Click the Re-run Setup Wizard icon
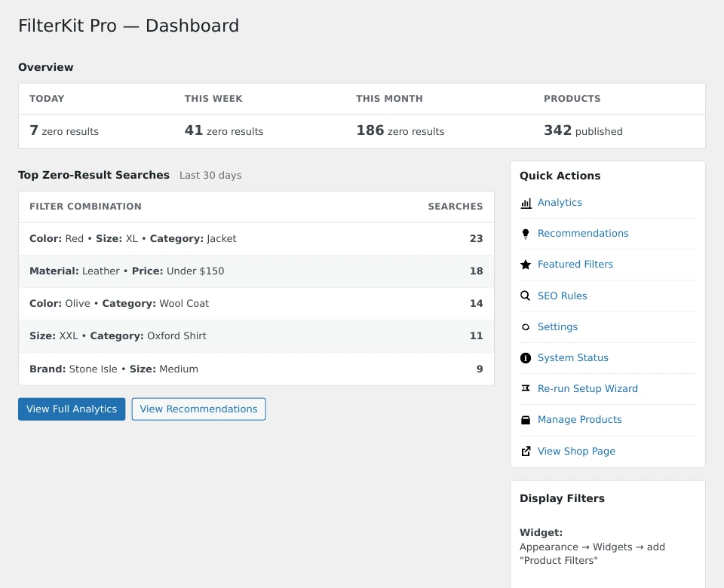The width and height of the screenshot is (724, 588). pyautogui.click(x=526, y=389)
